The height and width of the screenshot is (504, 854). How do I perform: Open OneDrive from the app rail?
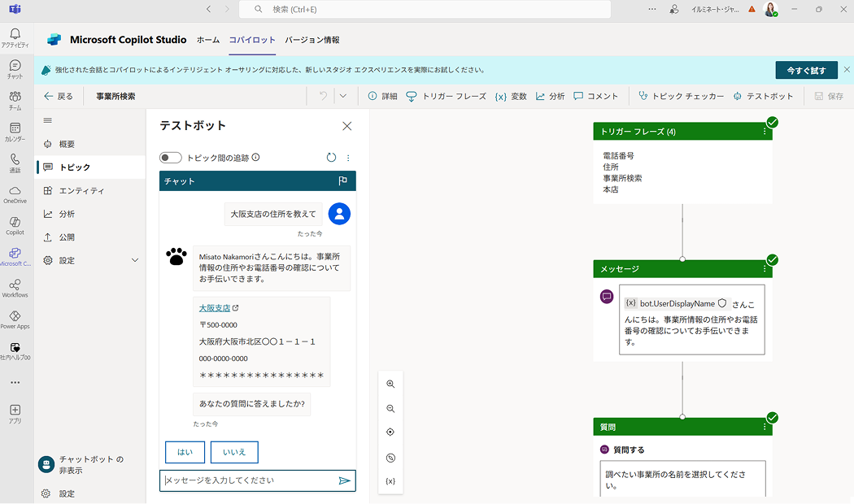[15, 195]
